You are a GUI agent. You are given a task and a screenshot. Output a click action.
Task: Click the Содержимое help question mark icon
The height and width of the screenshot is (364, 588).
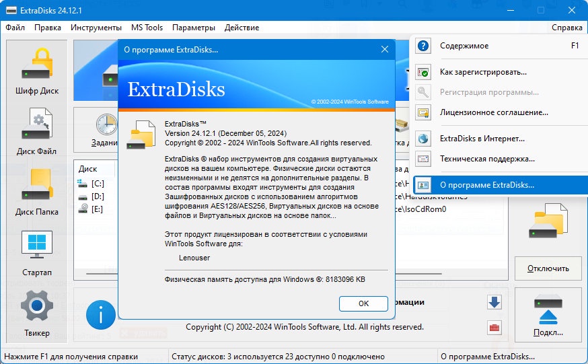(423, 46)
